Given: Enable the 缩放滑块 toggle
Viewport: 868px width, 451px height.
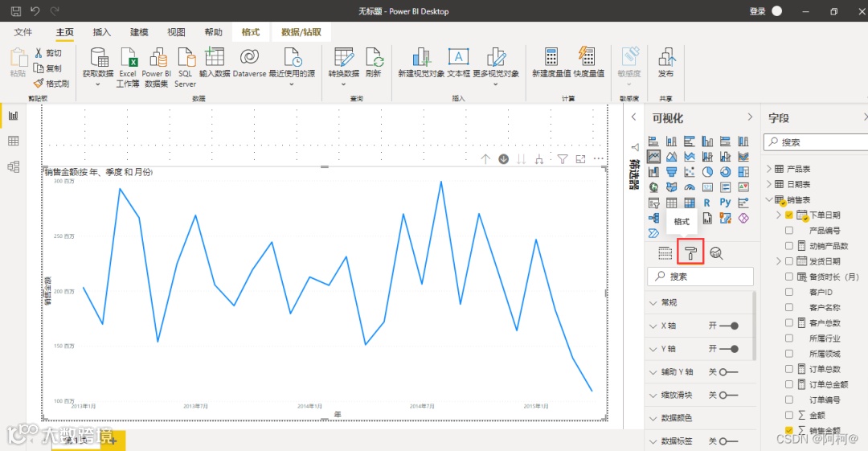Looking at the screenshot, I should (728, 395).
